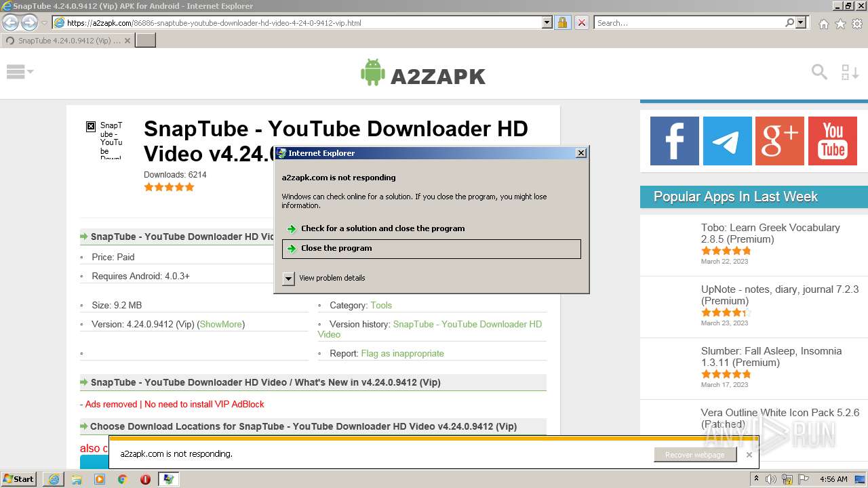The image size is (868, 488).
Task: Open Slumber: Fall Asleep, Insomnia app
Action: coord(771,357)
